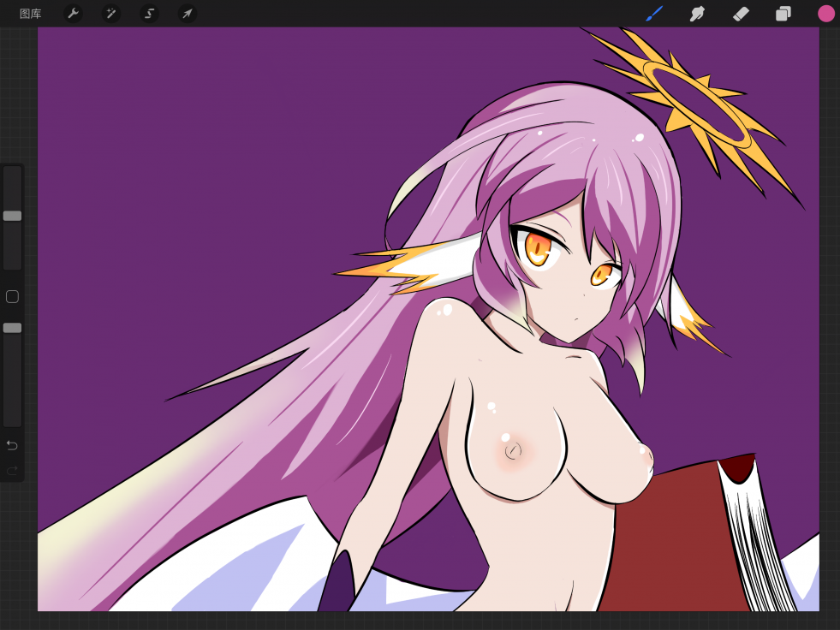The image size is (840, 630).
Task: Redo using the greyed redo arrow
Action: click(x=12, y=470)
